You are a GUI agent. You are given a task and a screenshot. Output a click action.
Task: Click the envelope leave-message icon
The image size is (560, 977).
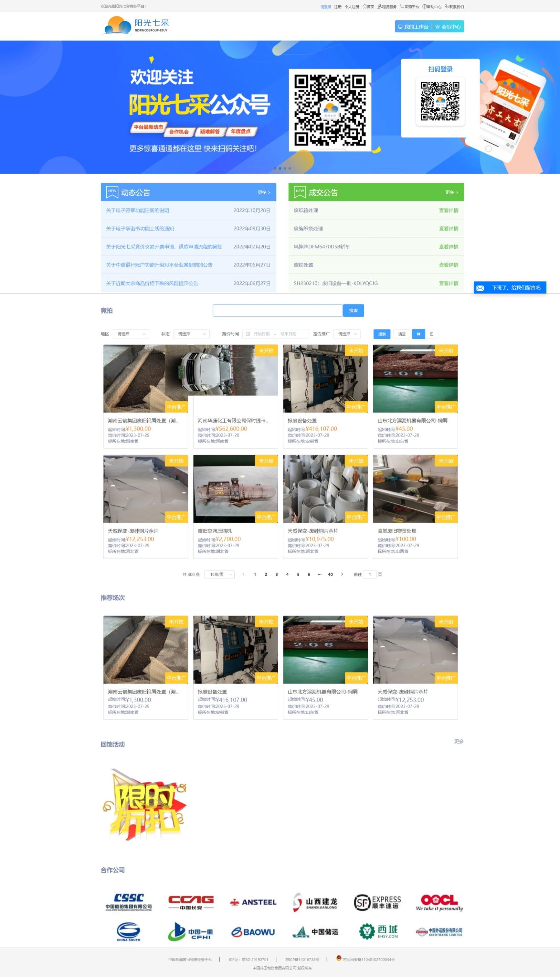(480, 288)
